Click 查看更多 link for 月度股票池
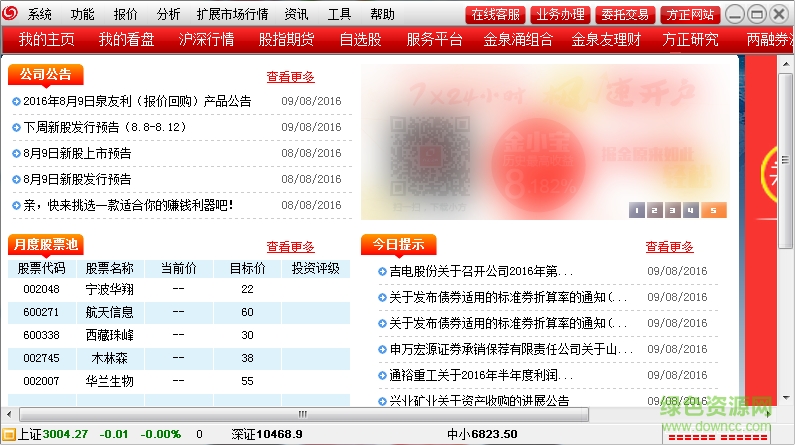The height and width of the screenshot is (445, 795). pos(291,247)
